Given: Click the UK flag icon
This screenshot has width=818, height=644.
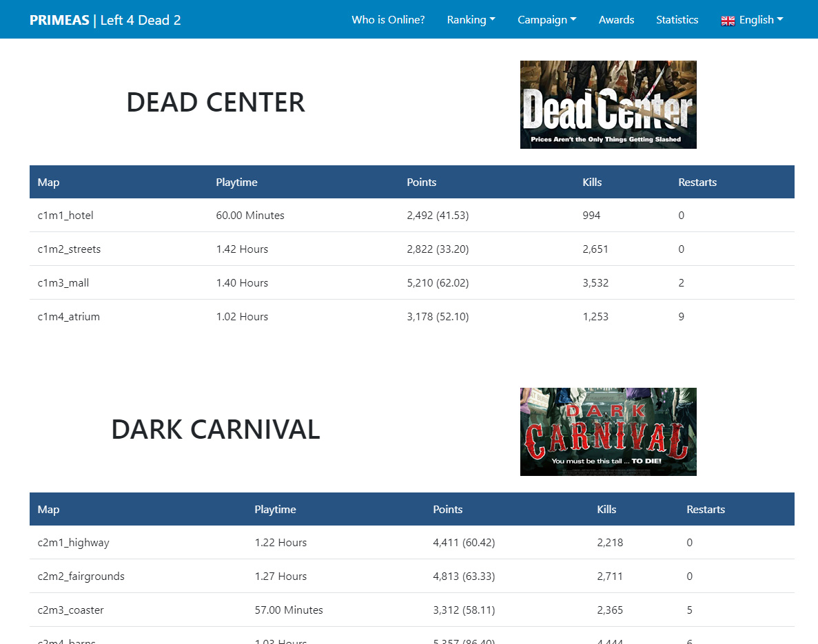Looking at the screenshot, I should [x=728, y=21].
